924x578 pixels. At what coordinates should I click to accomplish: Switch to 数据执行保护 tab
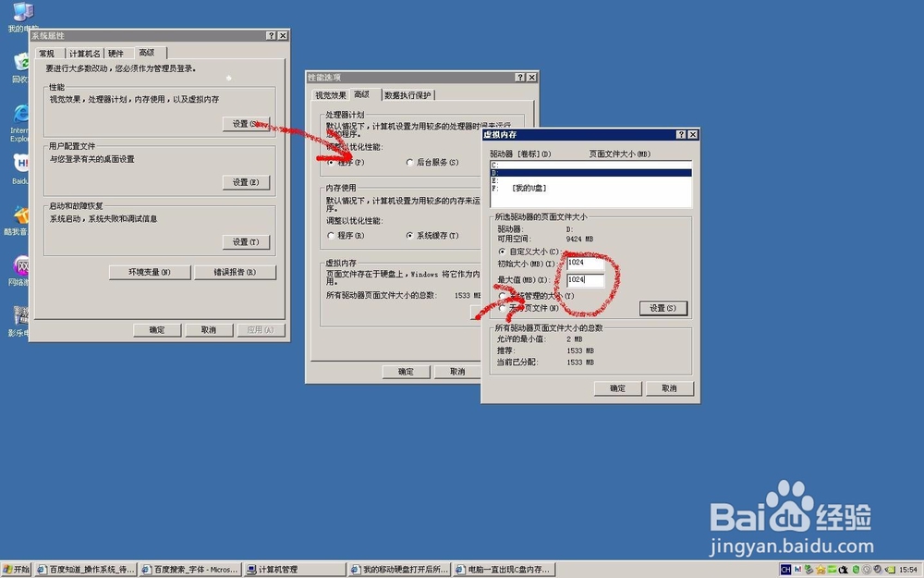tap(407, 95)
